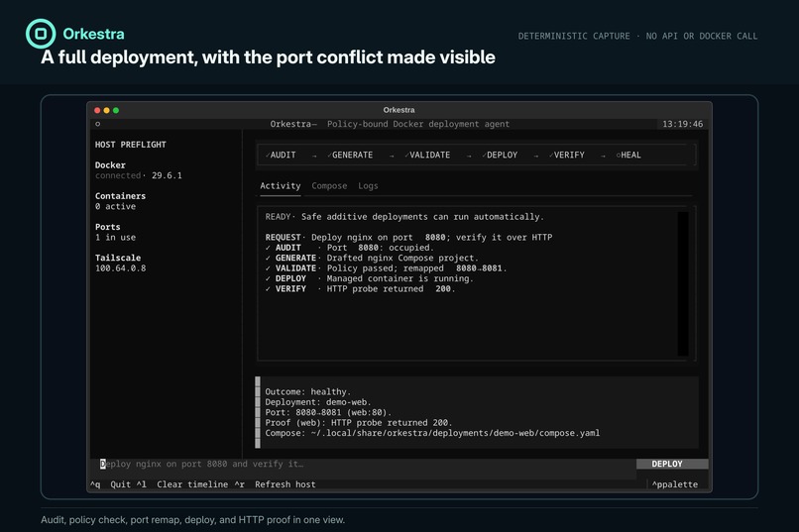799x532 pixels.
Task: Click the DEPLOY container running log line
Action: coord(370,278)
